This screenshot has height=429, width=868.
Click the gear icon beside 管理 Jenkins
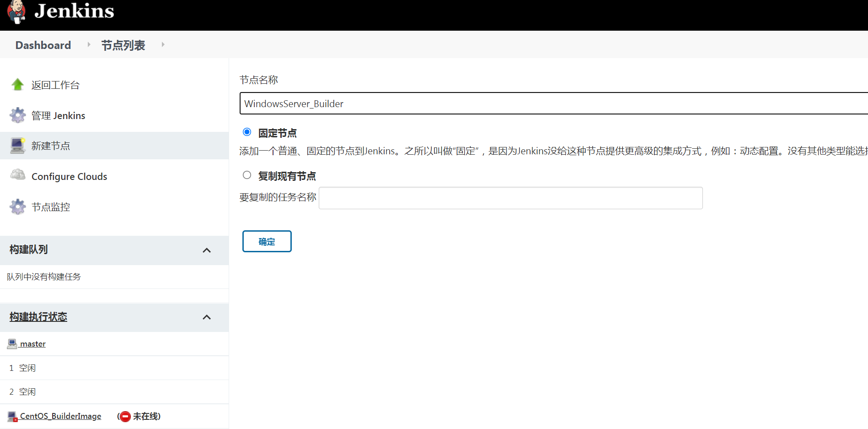click(x=18, y=115)
